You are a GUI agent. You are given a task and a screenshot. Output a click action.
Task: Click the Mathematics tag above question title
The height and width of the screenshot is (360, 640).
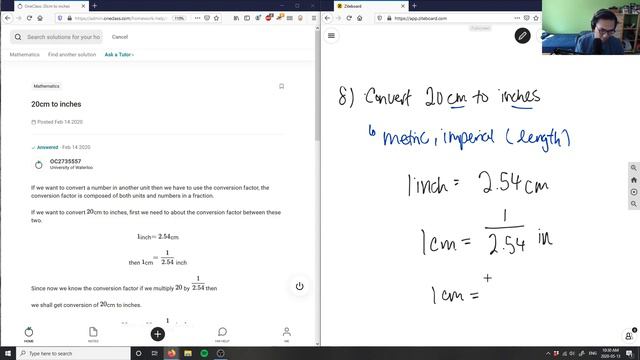(47, 86)
